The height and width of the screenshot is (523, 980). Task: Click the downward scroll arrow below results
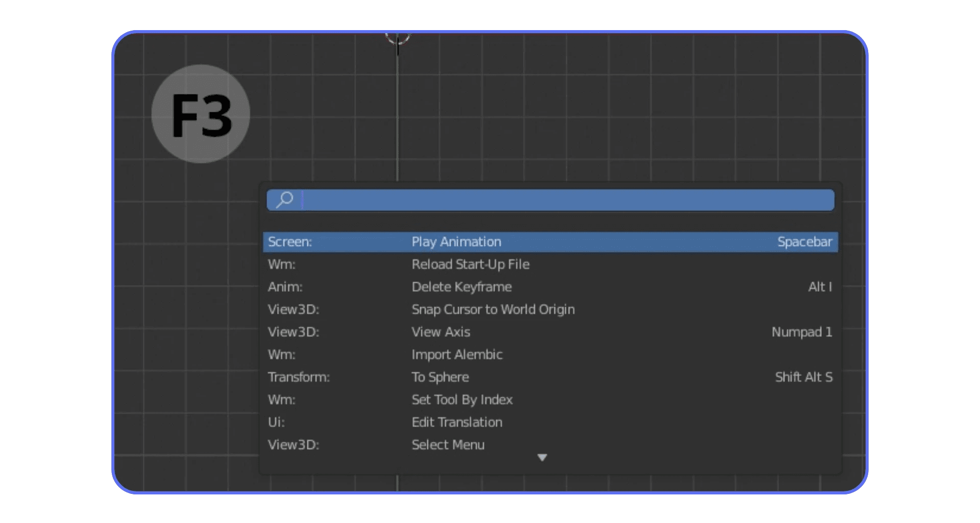[x=542, y=457]
